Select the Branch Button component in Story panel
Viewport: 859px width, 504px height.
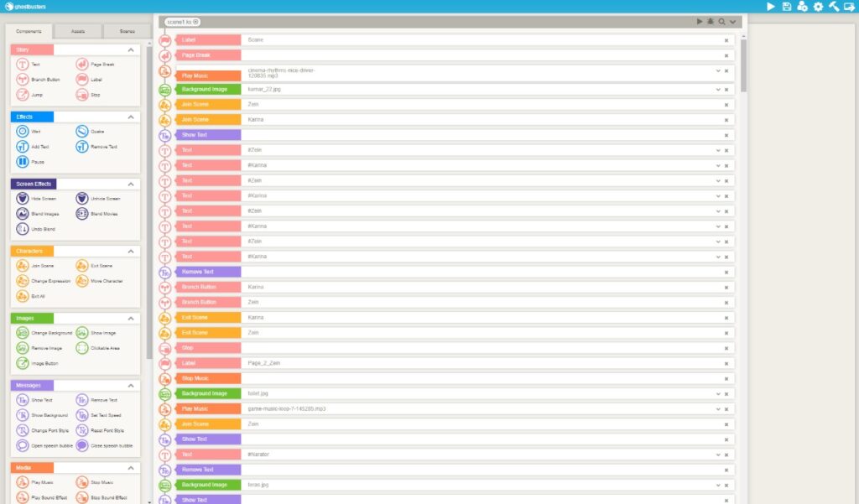pyautogui.click(x=23, y=80)
